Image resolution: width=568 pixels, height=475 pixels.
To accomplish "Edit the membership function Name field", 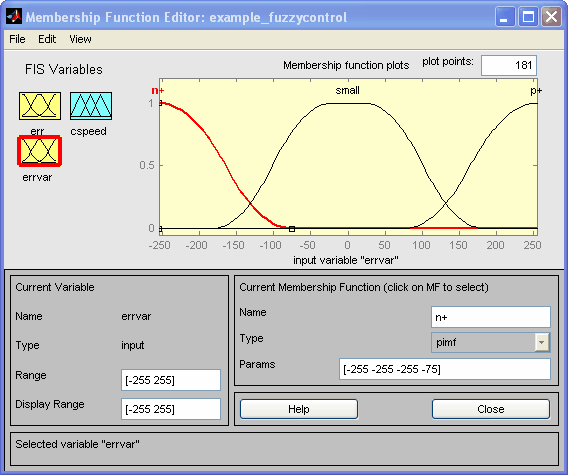I will coord(490,317).
